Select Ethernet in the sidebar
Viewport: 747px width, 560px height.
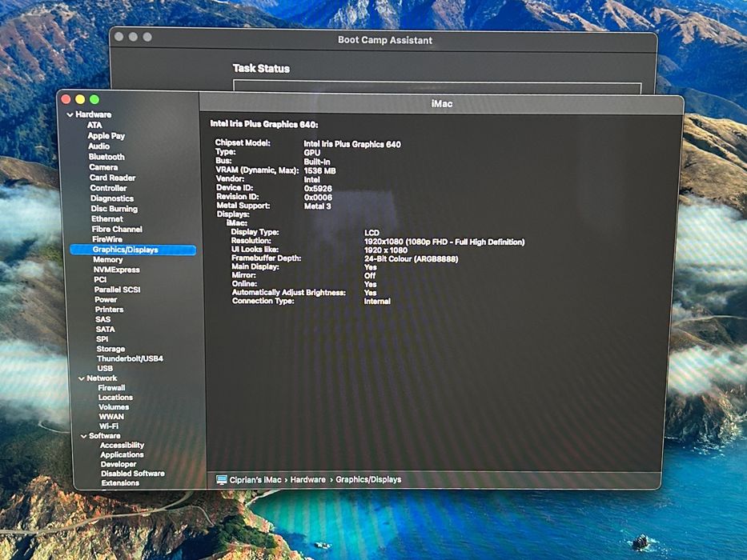107,219
